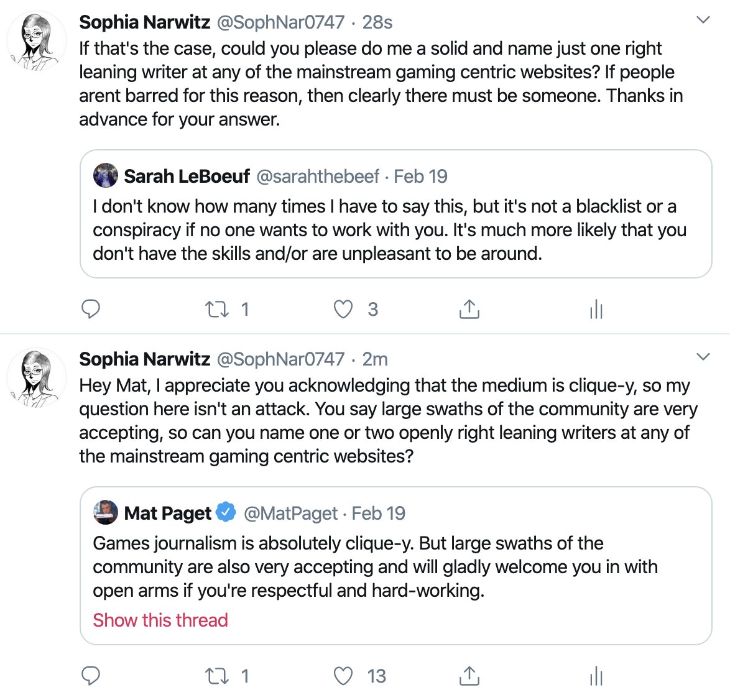Image resolution: width=730 pixels, height=700 pixels.
Task: Open the first tweet's dropdown chevron menu
Action: tap(703, 19)
